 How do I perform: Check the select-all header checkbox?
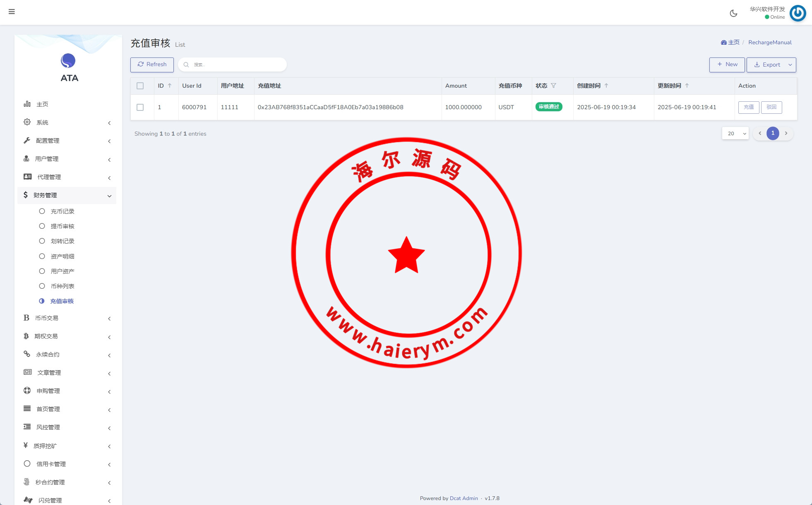pyautogui.click(x=140, y=86)
